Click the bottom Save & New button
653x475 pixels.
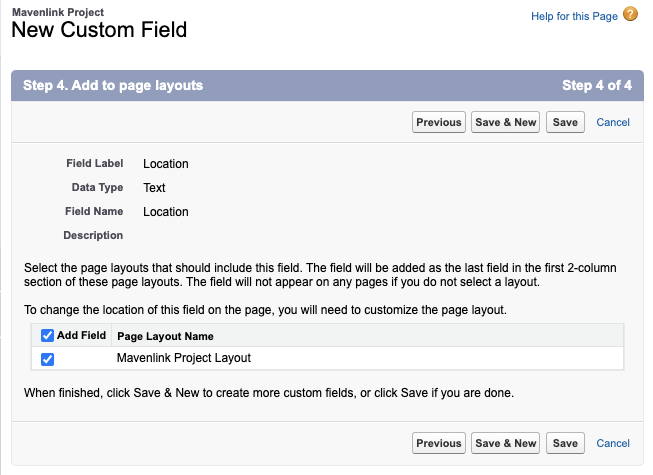pos(505,443)
